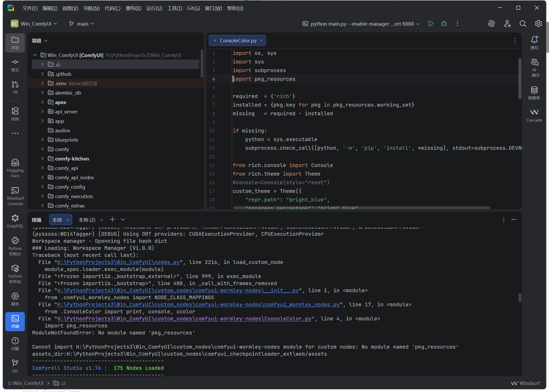Open the Git(G) menu
Viewport: 549px width, 392px height.
193,8
